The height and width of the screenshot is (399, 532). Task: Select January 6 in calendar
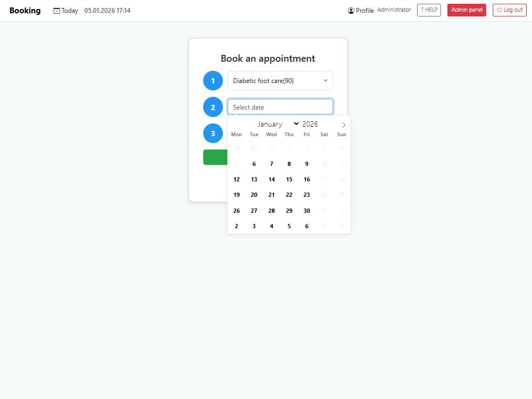click(x=254, y=164)
